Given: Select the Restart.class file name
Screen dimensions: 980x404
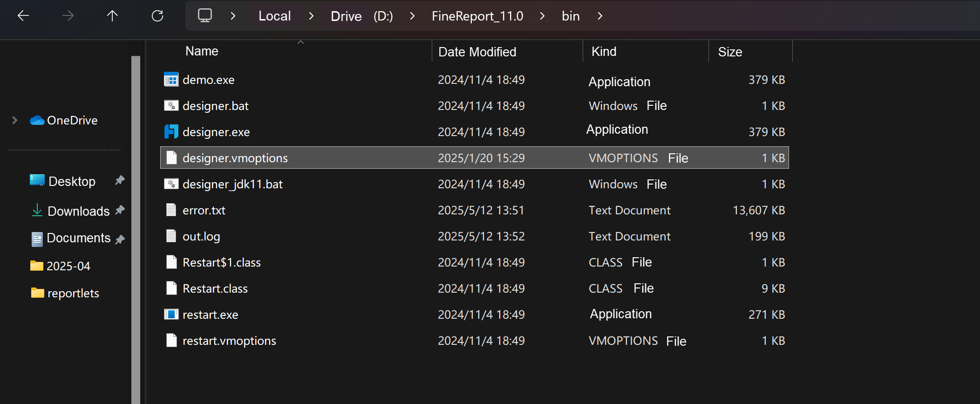Looking at the screenshot, I should coord(215,288).
